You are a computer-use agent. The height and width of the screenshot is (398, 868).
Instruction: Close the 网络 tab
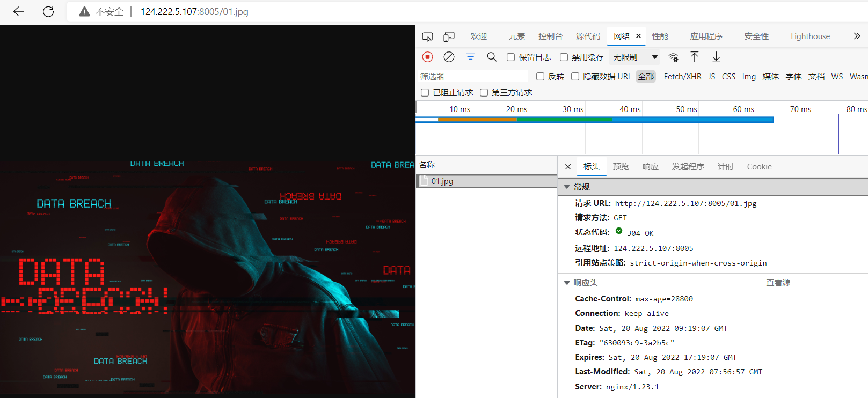tap(639, 36)
